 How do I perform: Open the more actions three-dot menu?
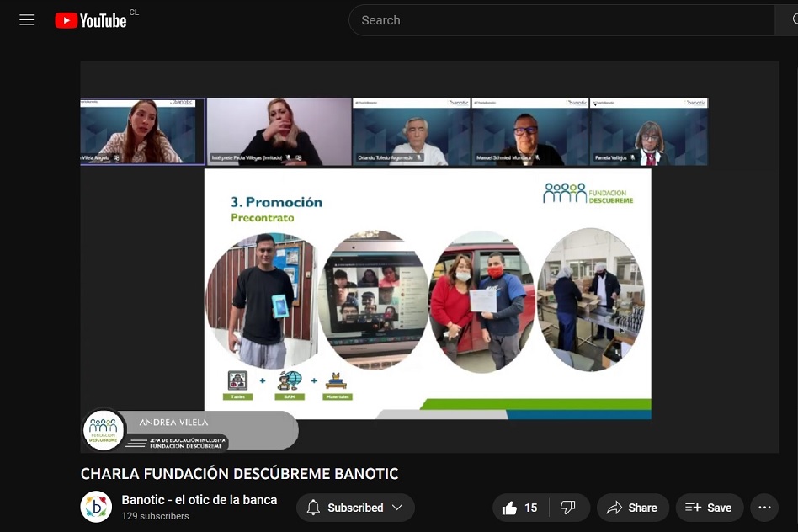pyautogui.click(x=764, y=508)
